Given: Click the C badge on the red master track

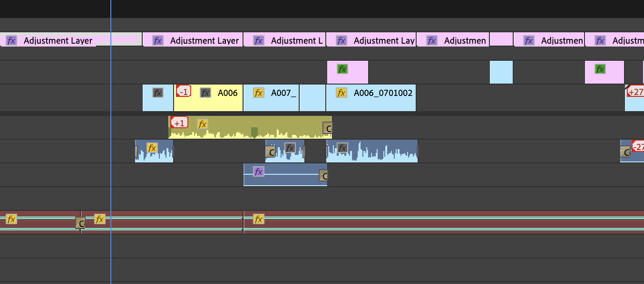Looking at the screenshot, I should tap(81, 223).
